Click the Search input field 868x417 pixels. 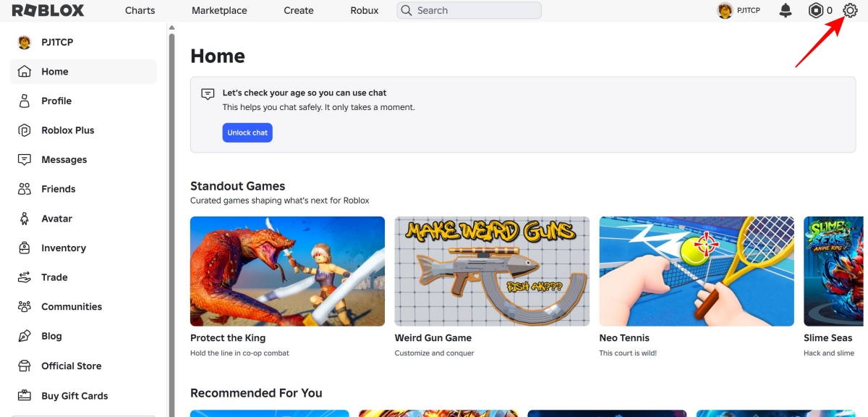(469, 10)
